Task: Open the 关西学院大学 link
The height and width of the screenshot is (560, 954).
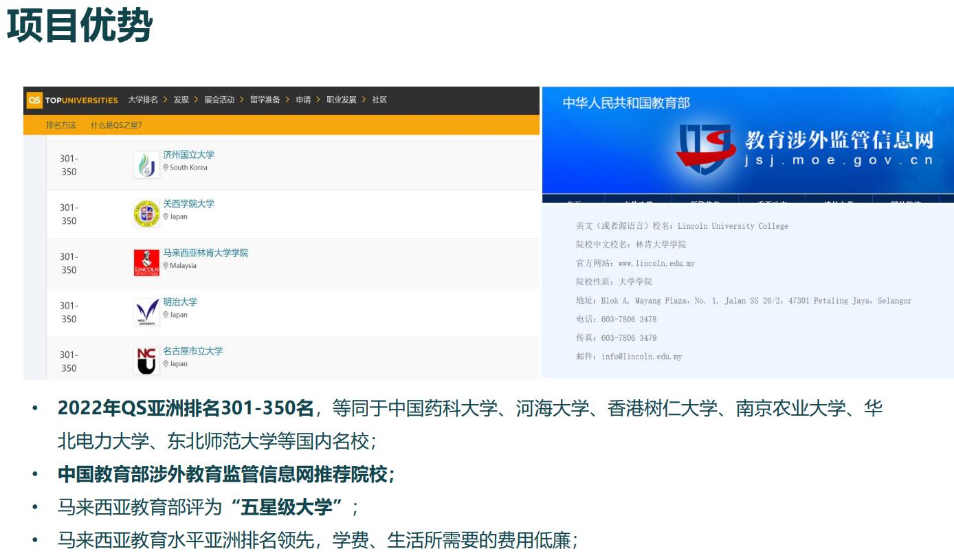Action: pyautogui.click(x=188, y=204)
